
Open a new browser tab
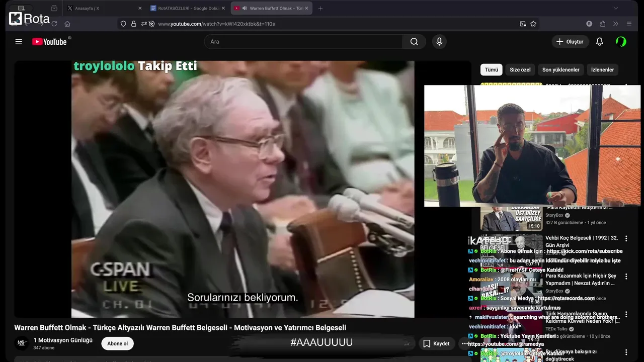320,8
